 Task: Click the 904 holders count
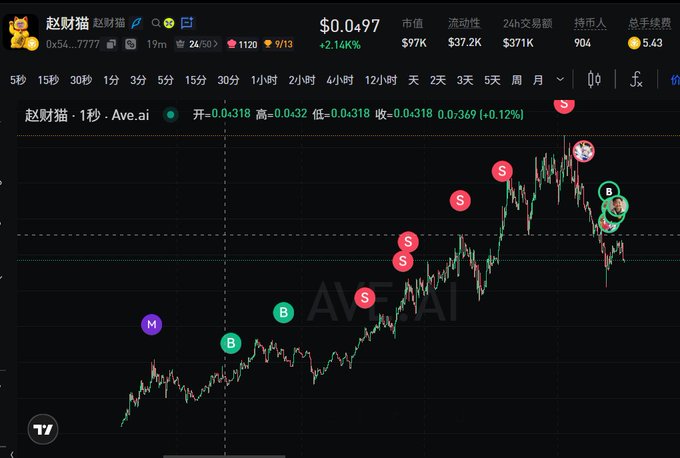click(582, 43)
